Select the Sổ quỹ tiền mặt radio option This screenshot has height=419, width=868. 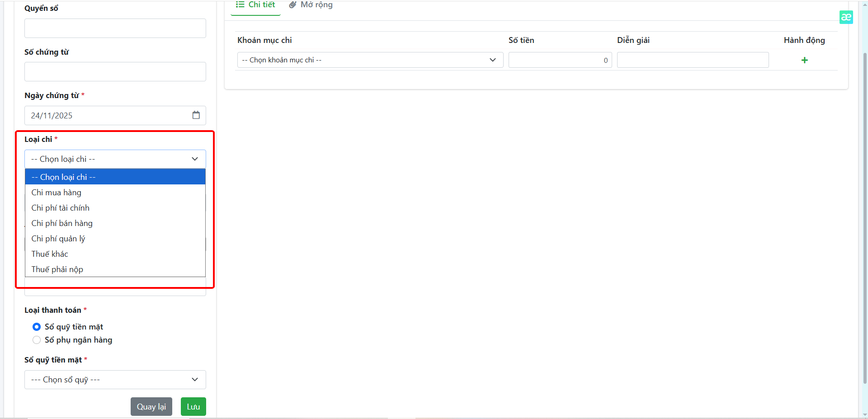(x=37, y=327)
